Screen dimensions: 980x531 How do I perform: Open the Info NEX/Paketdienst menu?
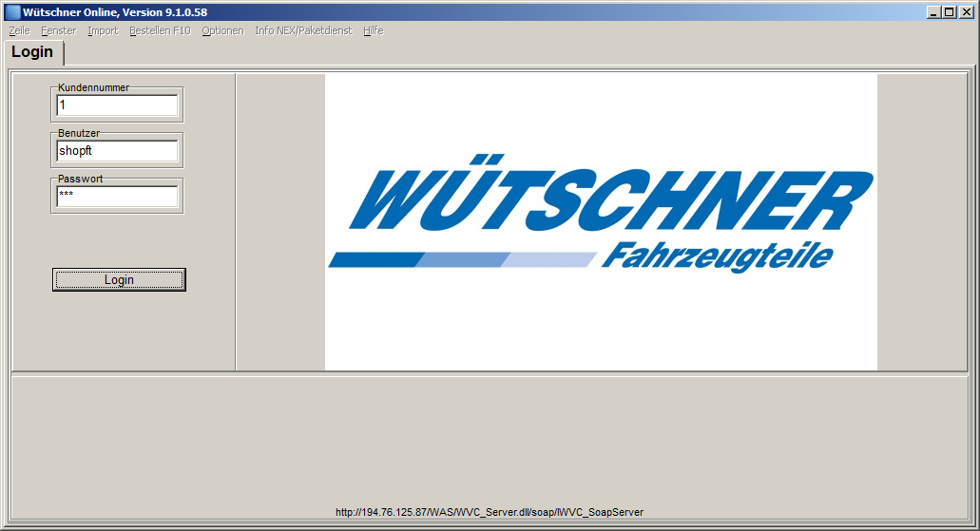coord(303,30)
